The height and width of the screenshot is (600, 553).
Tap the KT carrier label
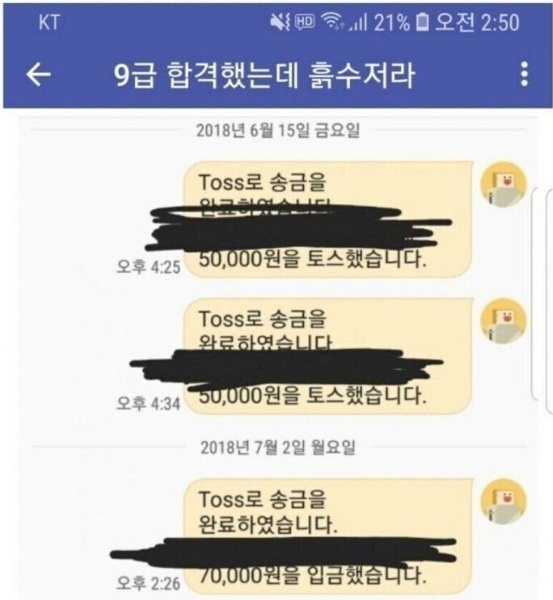(49, 22)
